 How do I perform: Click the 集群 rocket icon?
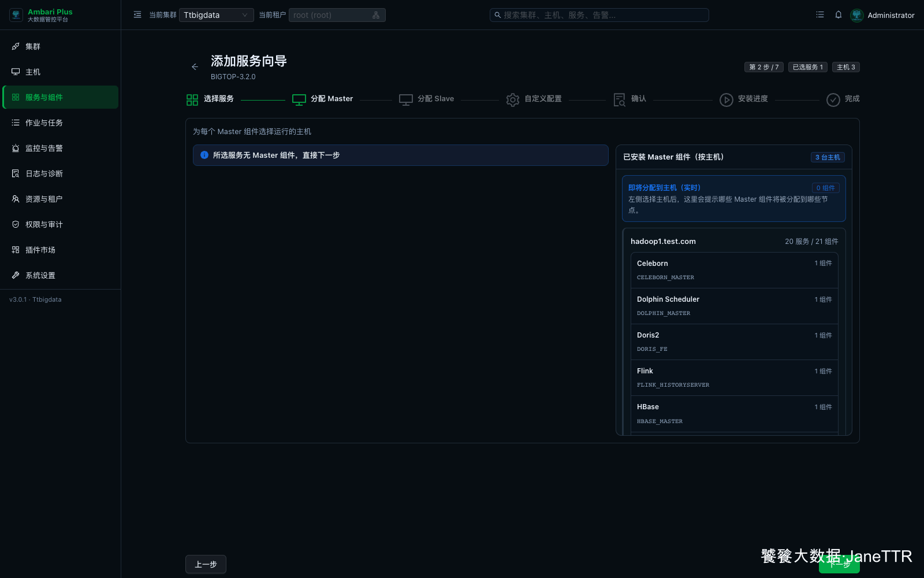point(16,46)
